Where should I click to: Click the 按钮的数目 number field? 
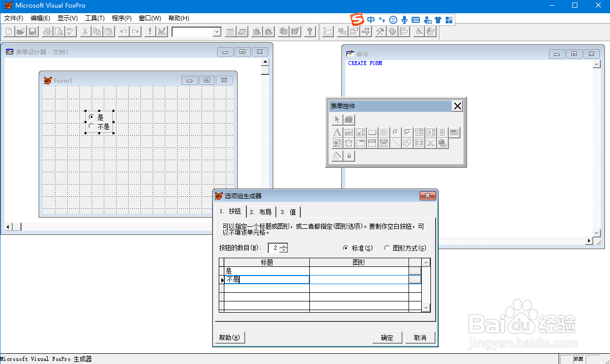274,248
